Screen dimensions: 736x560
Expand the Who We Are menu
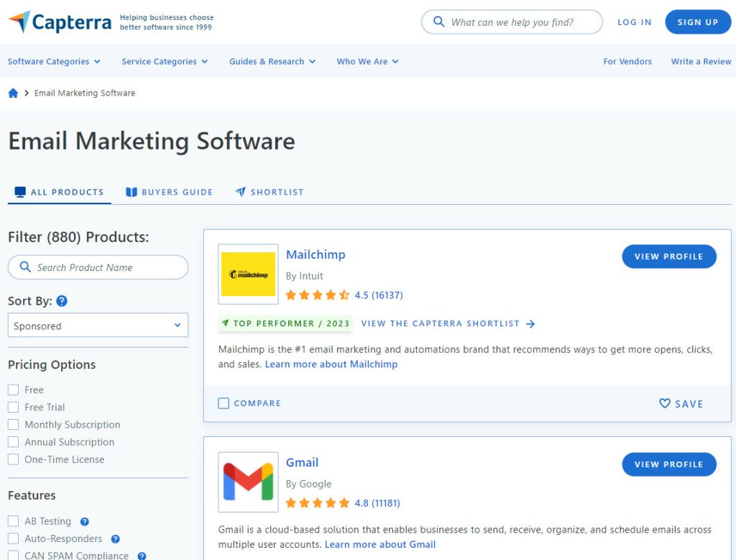[367, 62]
